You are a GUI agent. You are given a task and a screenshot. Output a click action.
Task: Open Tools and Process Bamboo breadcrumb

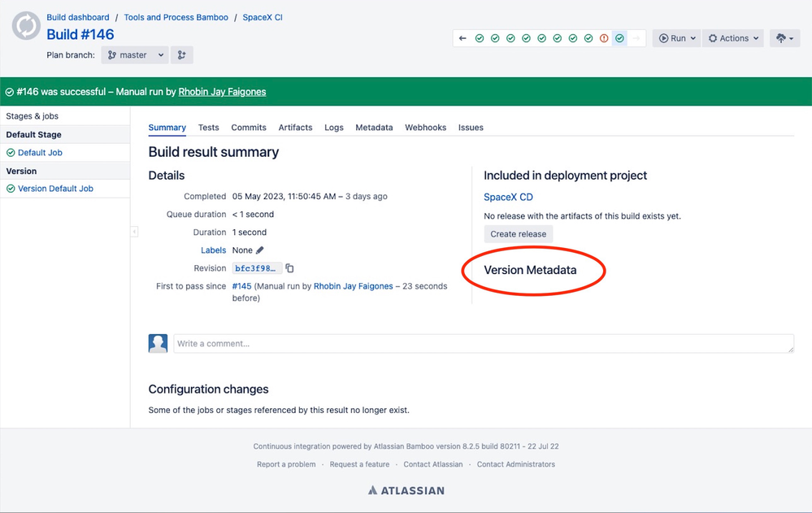pyautogui.click(x=176, y=17)
